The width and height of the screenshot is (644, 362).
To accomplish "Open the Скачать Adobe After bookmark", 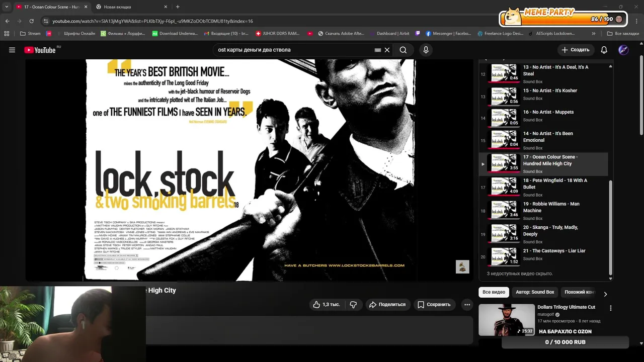I will pos(341,34).
